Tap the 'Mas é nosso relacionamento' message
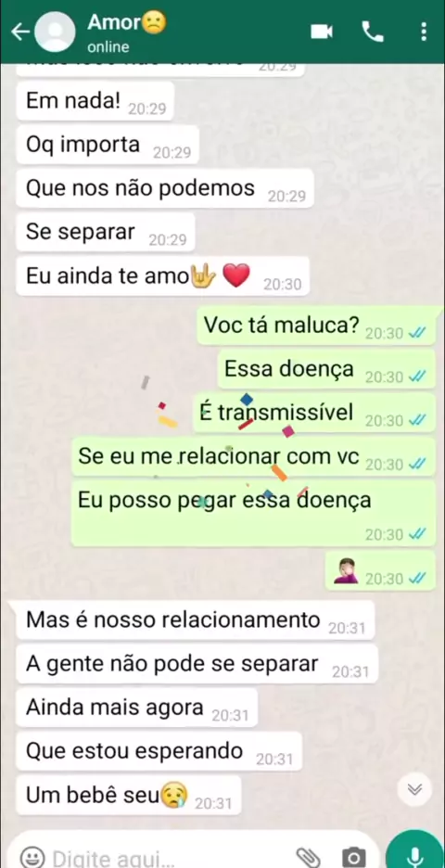Image resolution: width=445 pixels, height=868 pixels. 196,620
